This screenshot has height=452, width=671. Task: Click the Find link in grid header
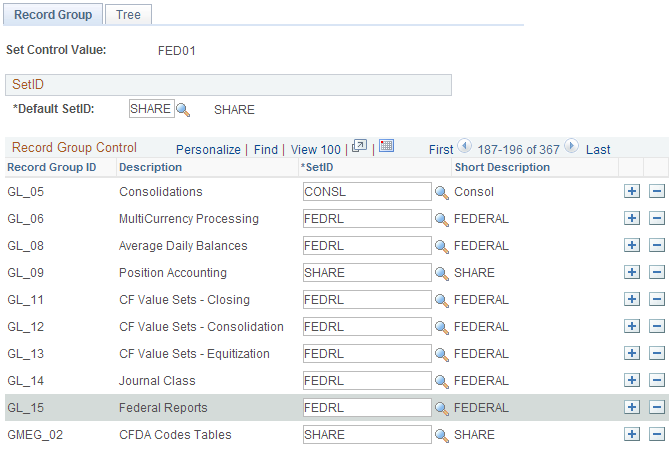point(266,149)
